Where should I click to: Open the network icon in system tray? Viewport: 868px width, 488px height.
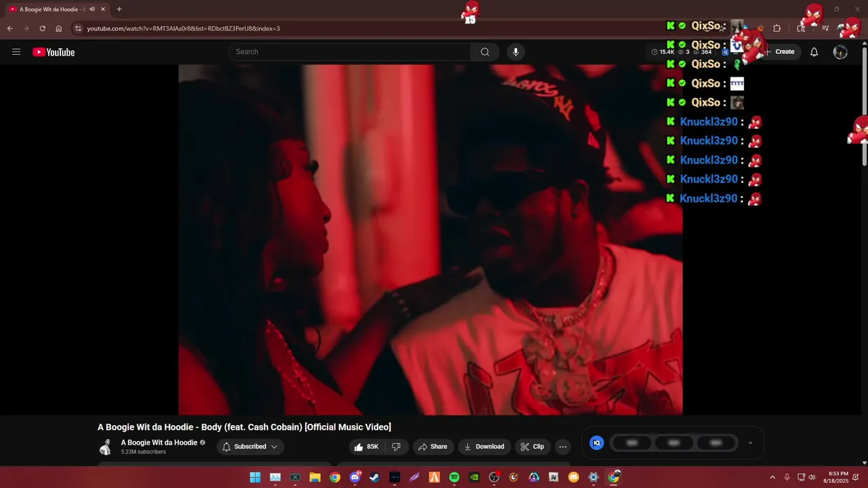click(801, 477)
